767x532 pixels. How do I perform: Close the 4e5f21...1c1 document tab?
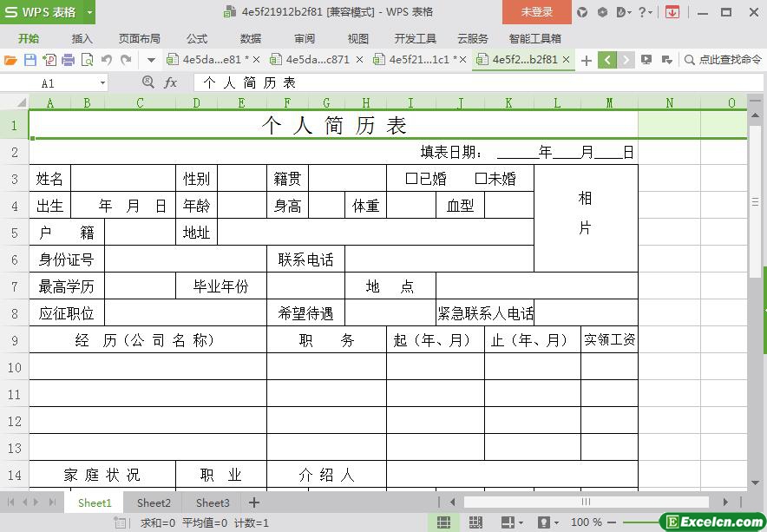462,60
